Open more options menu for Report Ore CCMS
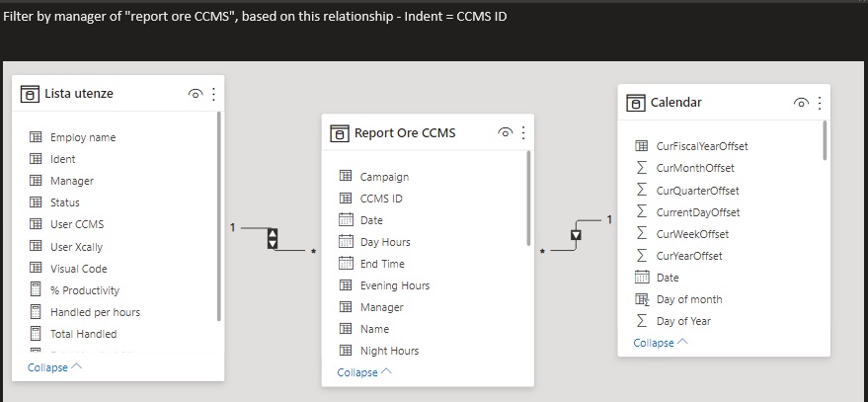This screenshot has width=868, height=402. click(523, 133)
